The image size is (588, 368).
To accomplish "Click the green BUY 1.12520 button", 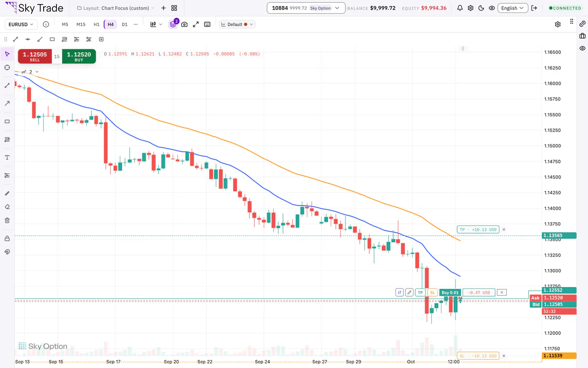I will click(79, 56).
